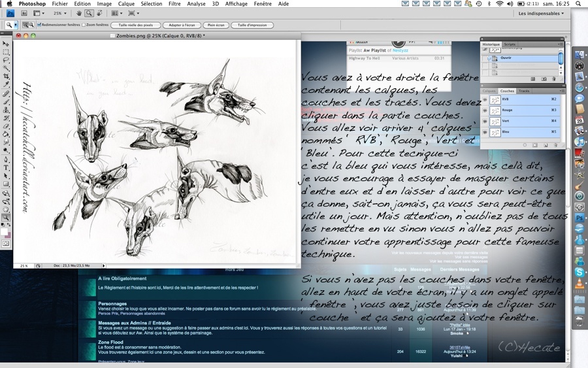Select the Lasso tool
Screen dimensions: 588x368
(x=6, y=59)
